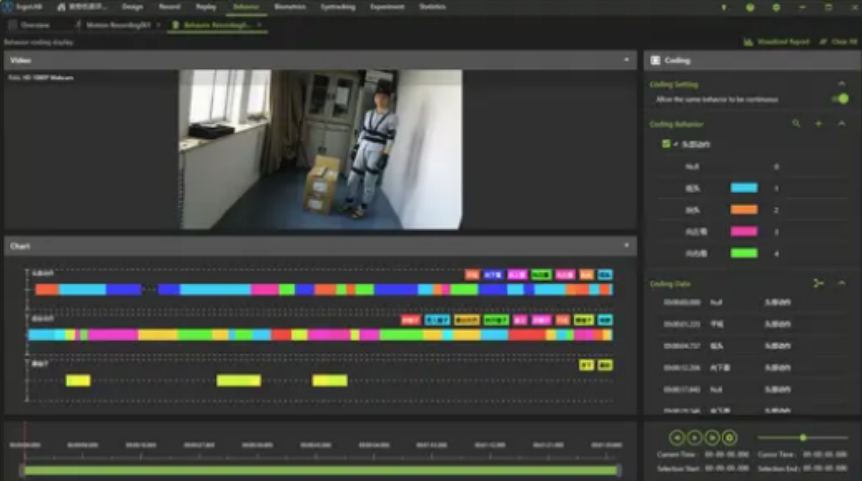This screenshot has width=862, height=481.
Task: Collapse the Coding Data section
Action: [842, 284]
